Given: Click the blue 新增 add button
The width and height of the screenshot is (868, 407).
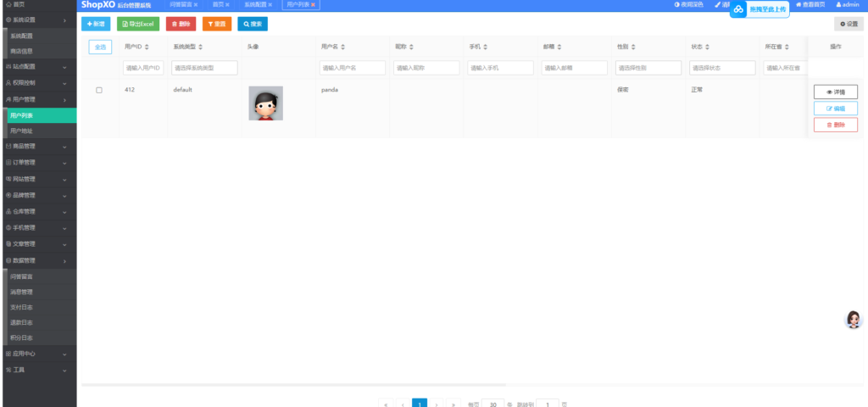Looking at the screenshot, I should [95, 24].
